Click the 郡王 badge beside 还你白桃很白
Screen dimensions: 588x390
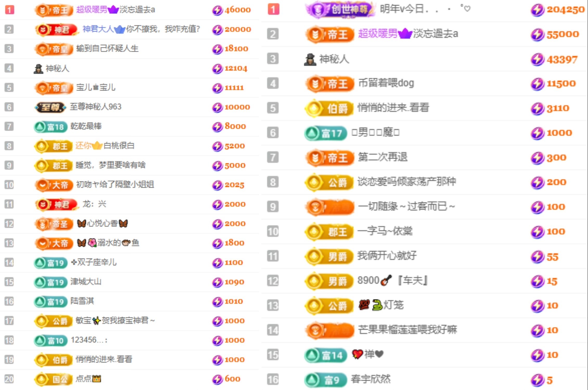pyautogui.click(x=53, y=146)
